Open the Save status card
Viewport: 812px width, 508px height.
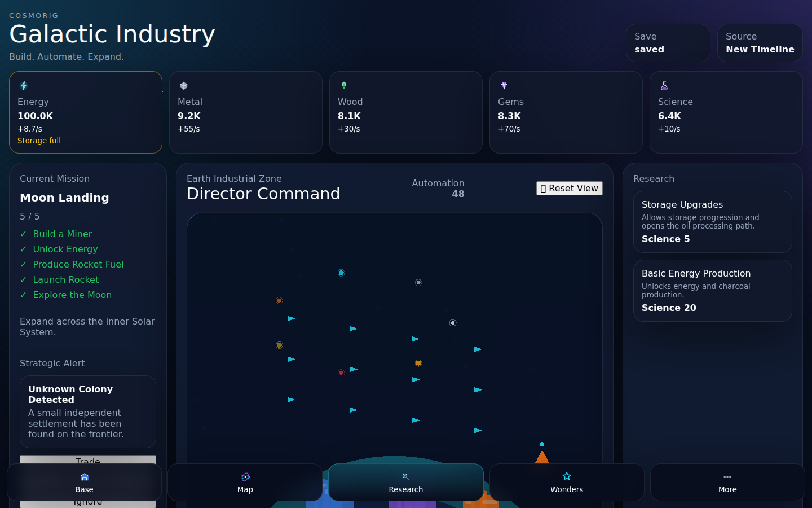(668, 43)
